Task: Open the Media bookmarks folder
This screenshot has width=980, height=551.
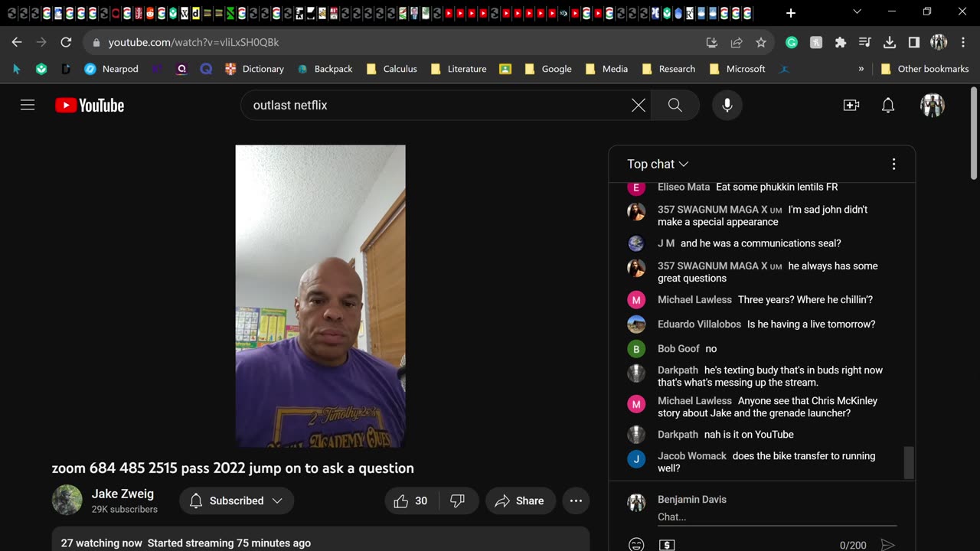Action: point(606,69)
